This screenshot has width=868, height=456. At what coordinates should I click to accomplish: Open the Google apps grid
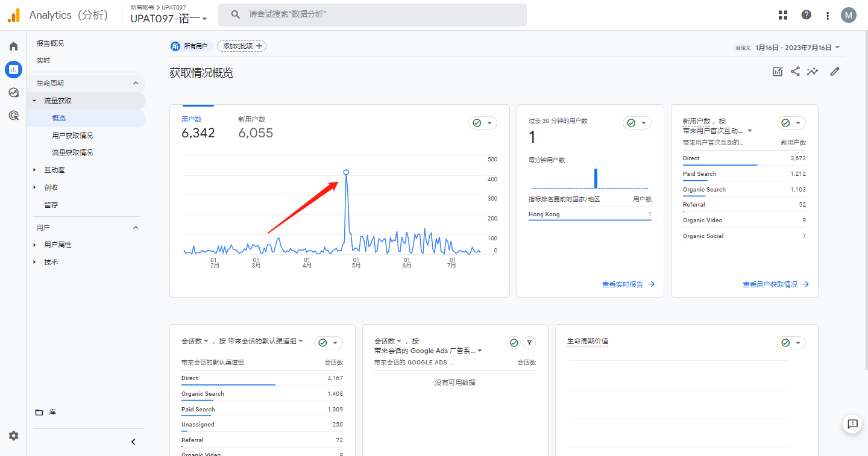[783, 15]
